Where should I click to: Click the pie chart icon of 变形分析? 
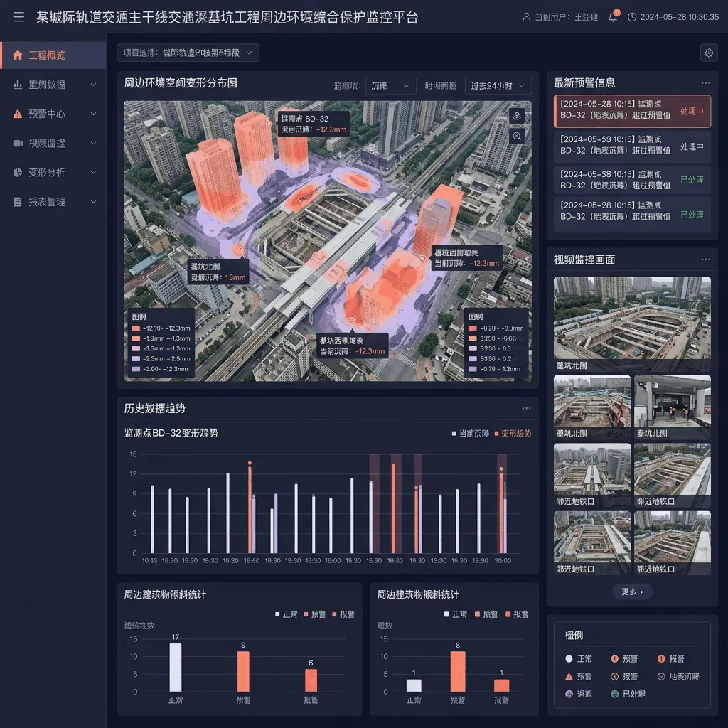tap(18, 172)
